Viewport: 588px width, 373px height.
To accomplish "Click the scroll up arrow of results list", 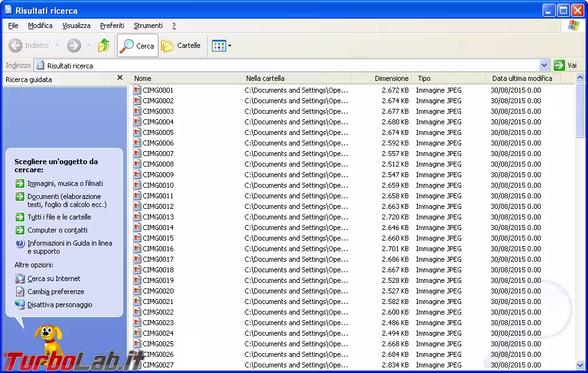I will (580, 78).
